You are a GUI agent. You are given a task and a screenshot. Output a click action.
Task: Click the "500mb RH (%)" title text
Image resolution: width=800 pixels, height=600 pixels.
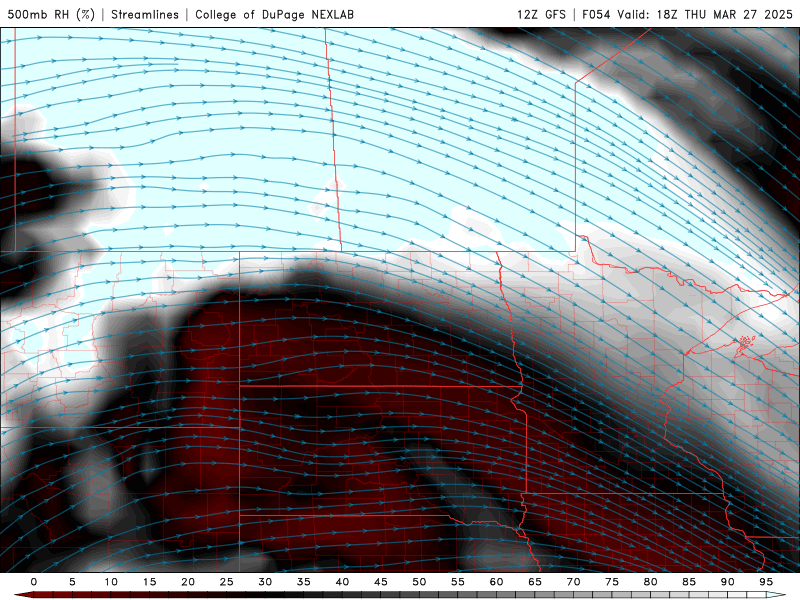point(51,14)
